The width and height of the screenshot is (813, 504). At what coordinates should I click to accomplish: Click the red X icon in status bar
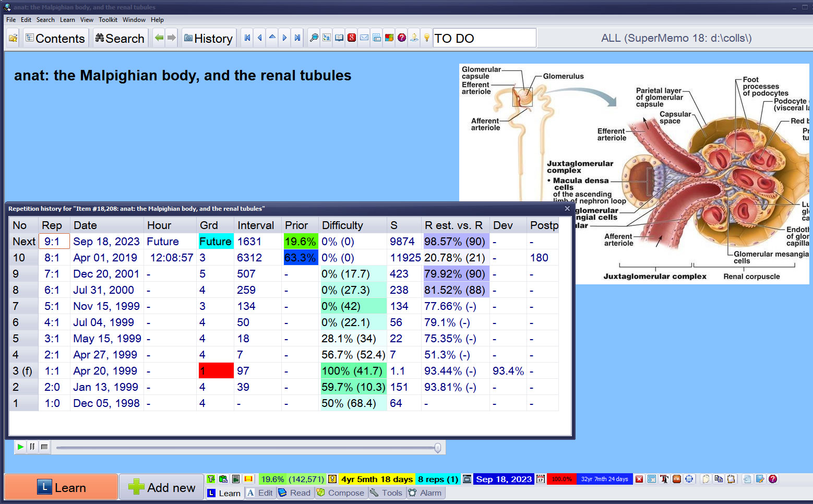click(x=639, y=479)
